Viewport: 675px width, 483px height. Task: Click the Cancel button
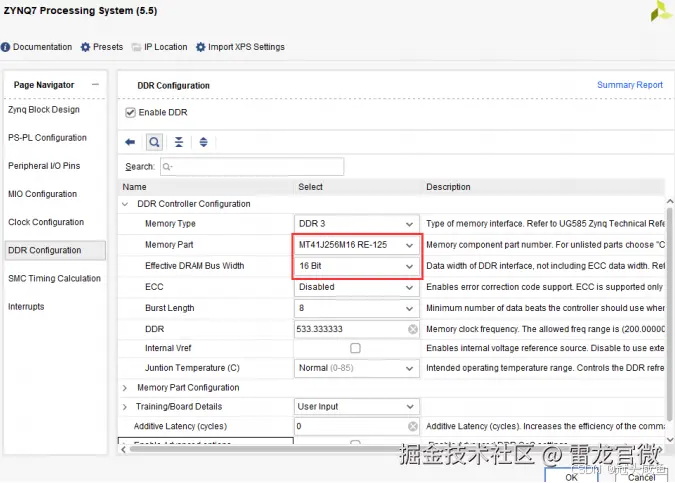[x=641, y=476]
